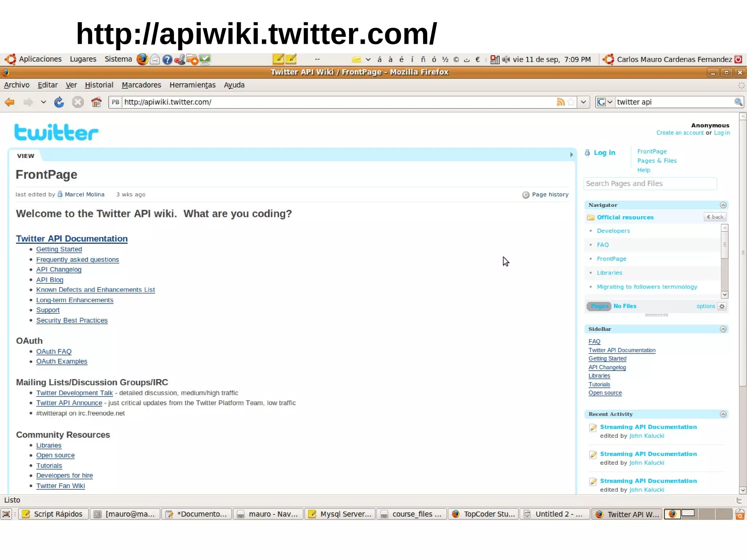Click the Getting Started link in main content
The image size is (747, 560).
tap(59, 249)
